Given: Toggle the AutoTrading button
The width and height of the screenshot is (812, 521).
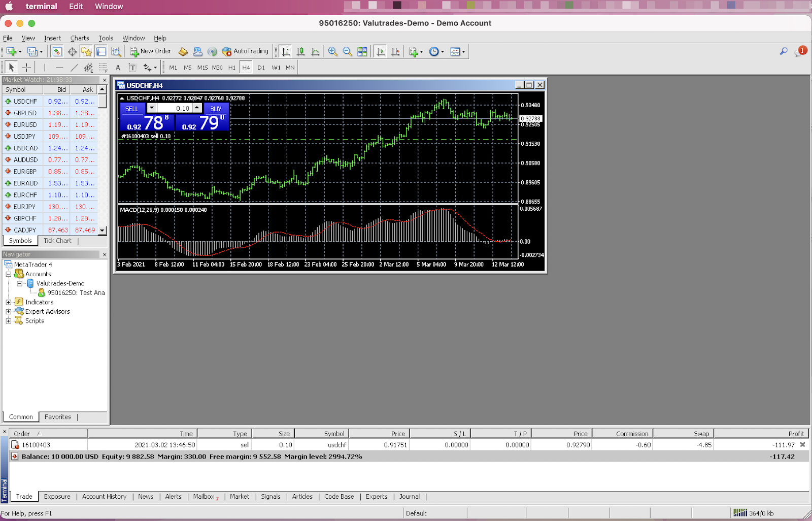Looking at the screenshot, I should click(245, 51).
